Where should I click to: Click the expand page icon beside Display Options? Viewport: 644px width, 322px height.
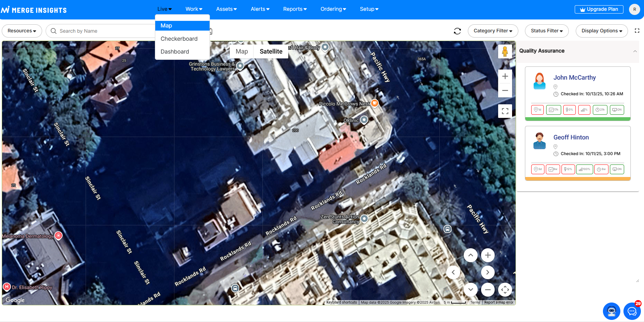click(x=637, y=31)
